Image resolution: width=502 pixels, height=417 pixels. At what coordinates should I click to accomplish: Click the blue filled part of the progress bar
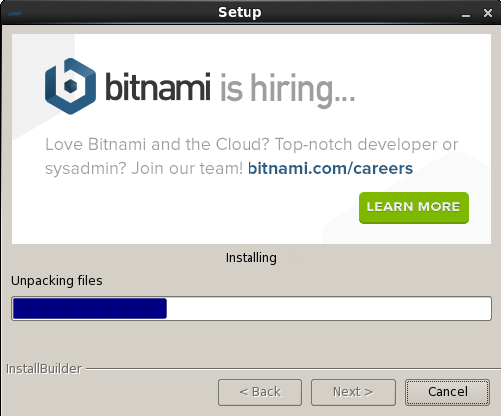(90, 308)
